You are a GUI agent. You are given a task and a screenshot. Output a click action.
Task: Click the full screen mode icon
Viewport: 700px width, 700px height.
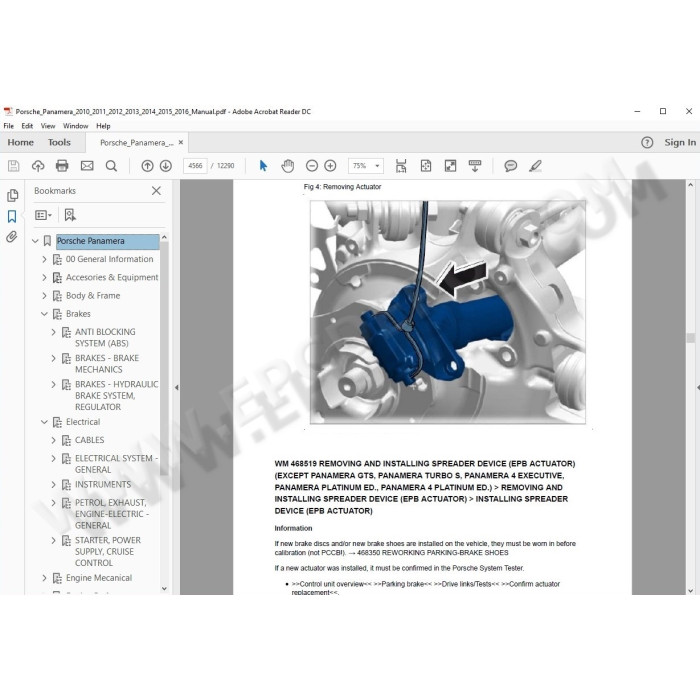click(x=450, y=166)
